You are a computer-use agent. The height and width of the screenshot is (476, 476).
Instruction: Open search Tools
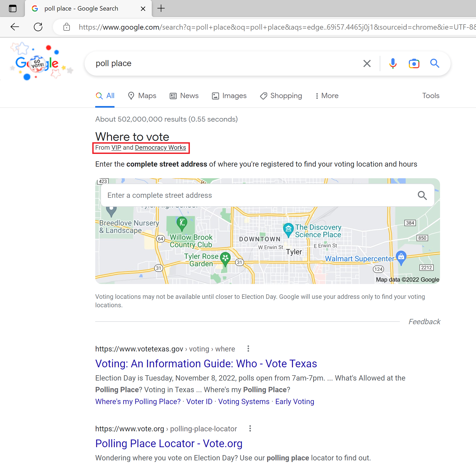click(x=431, y=96)
